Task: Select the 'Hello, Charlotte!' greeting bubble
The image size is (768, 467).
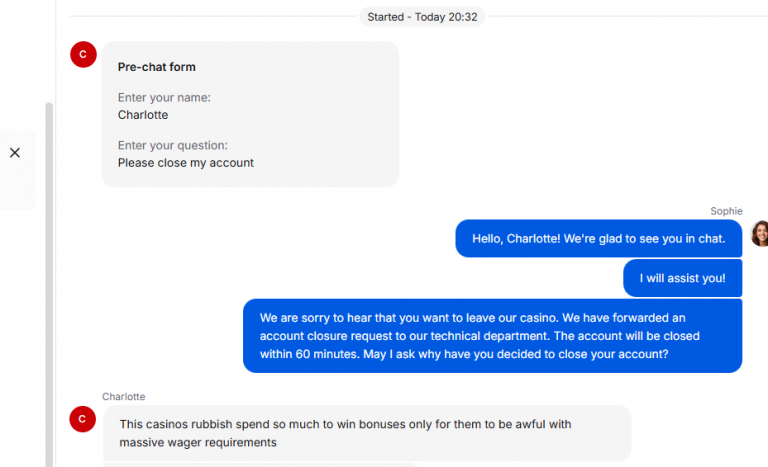Action: click(599, 239)
